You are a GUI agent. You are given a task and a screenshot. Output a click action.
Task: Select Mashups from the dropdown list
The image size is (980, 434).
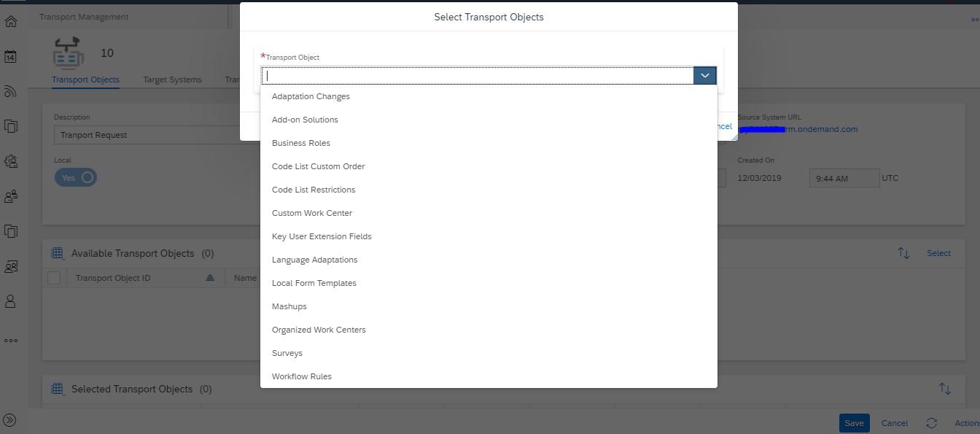(x=289, y=306)
